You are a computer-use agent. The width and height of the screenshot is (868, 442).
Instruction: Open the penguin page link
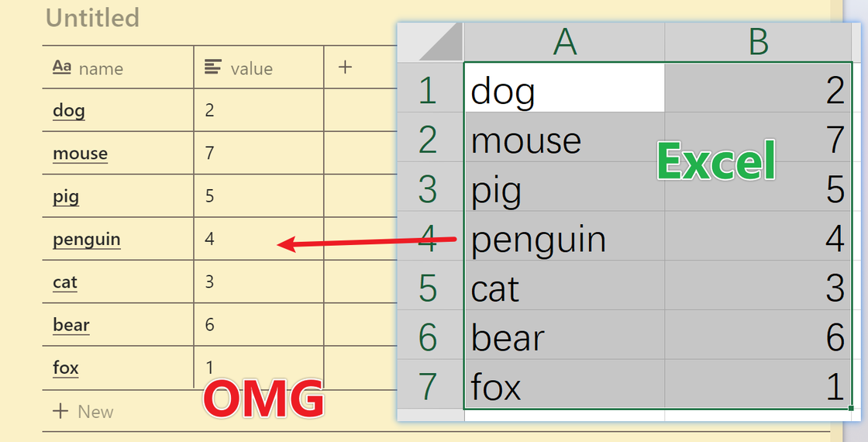coord(86,239)
